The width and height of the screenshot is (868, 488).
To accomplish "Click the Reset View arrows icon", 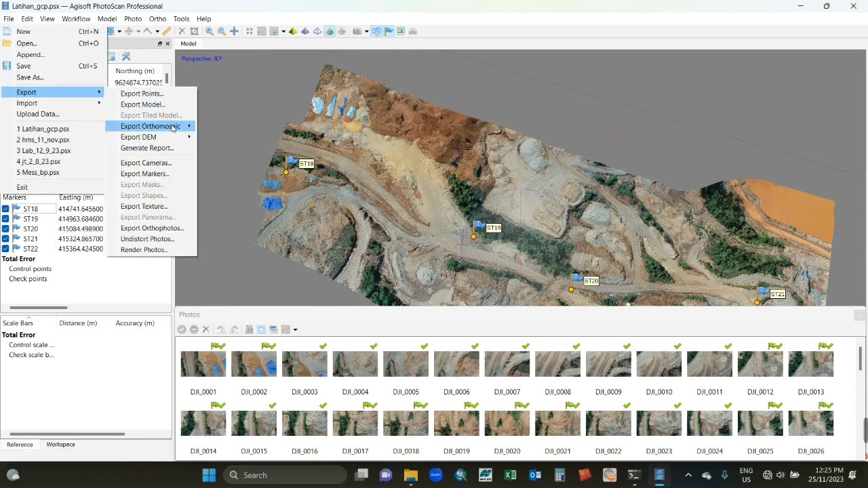I will coord(234,31).
